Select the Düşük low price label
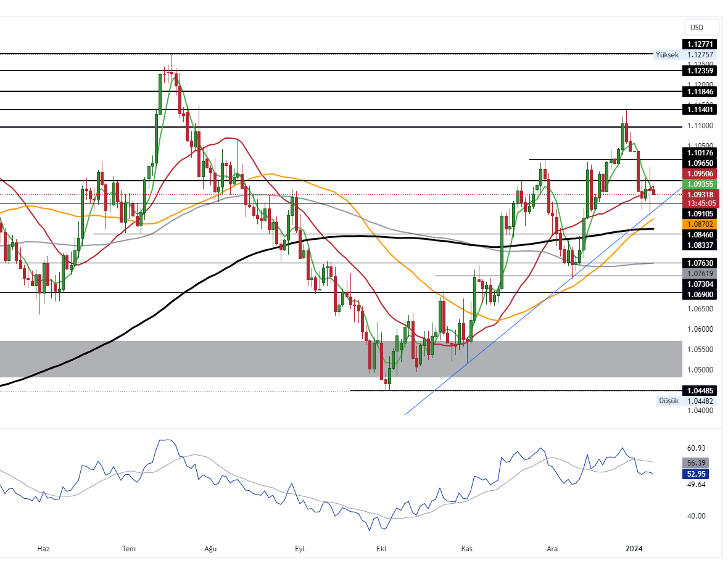This screenshot has height=579, width=728. [x=669, y=401]
